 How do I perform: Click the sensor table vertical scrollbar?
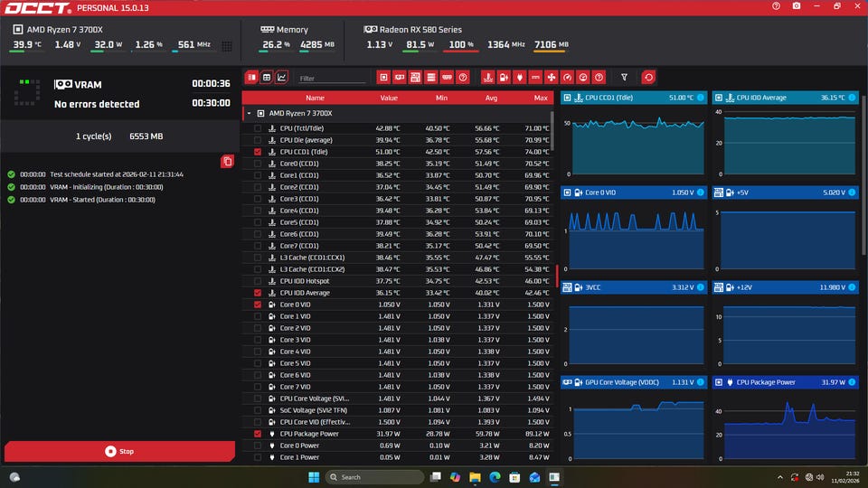552,130
